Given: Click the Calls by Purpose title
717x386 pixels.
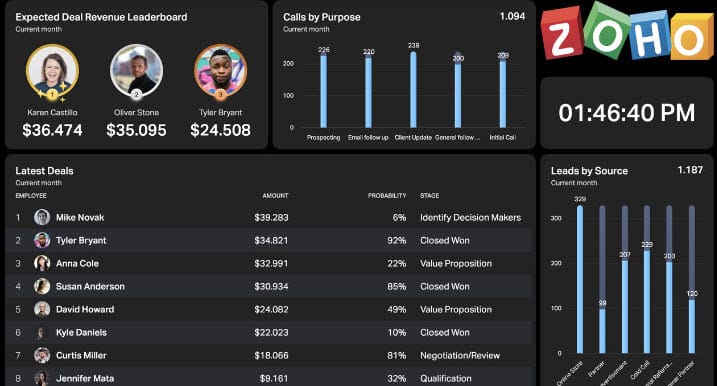Looking at the screenshot, I should [x=321, y=17].
